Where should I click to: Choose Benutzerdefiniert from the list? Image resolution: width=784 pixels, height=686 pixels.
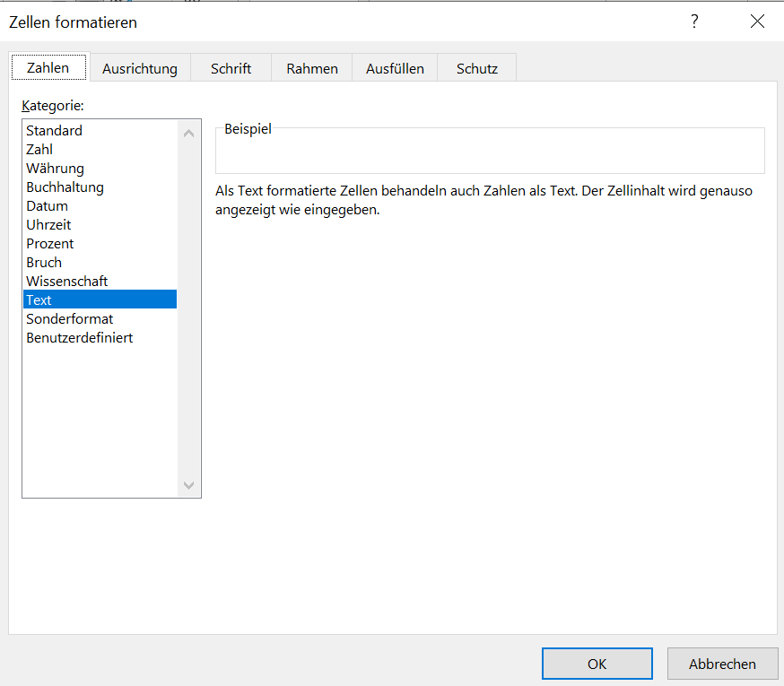click(80, 338)
